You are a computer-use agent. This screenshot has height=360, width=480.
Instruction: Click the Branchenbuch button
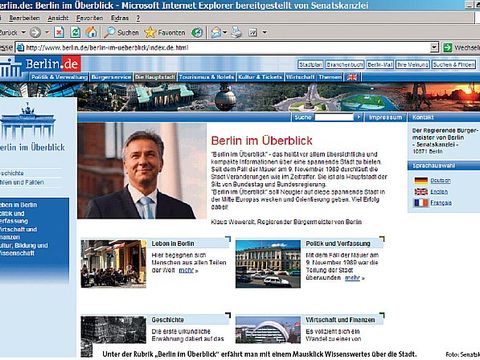(345, 64)
